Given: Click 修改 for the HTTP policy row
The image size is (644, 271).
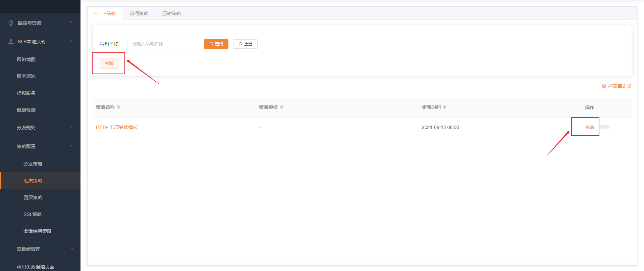Looking at the screenshot, I should [590, 127].
